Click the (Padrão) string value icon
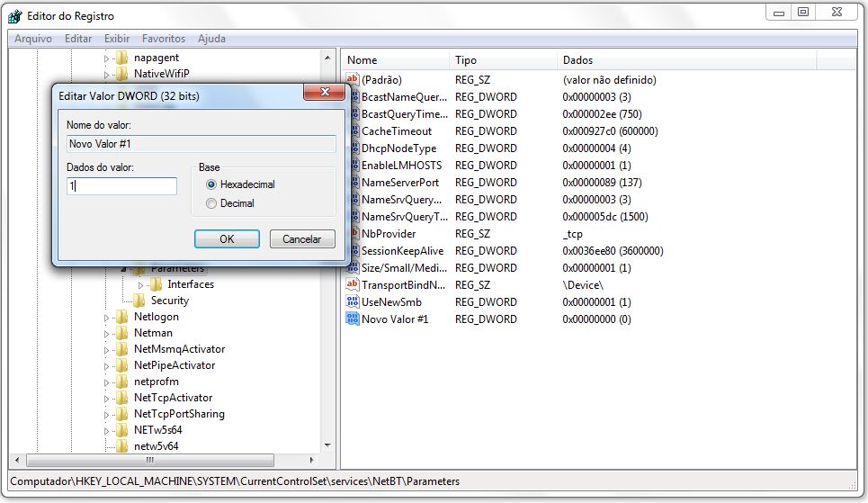The width and height of the screenshot is (868, 503). (x=352, y=80)
